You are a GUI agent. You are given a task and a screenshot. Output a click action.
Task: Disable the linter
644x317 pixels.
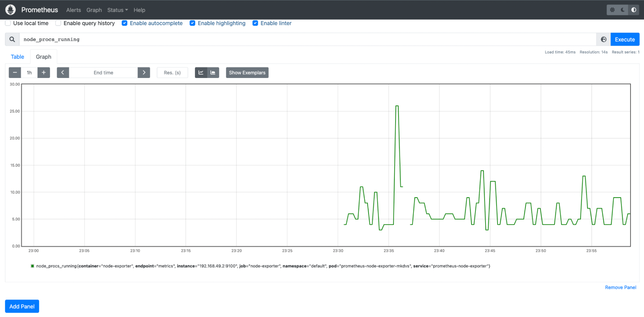click(255, 23)
